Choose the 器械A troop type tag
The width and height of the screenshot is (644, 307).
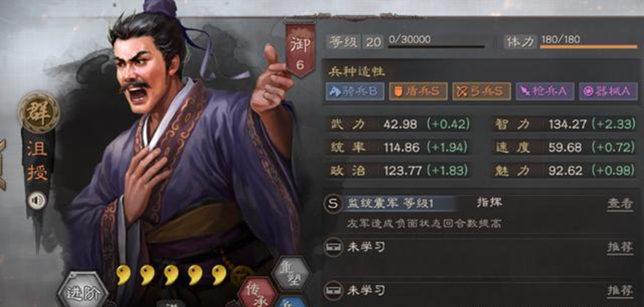(608, 91)
